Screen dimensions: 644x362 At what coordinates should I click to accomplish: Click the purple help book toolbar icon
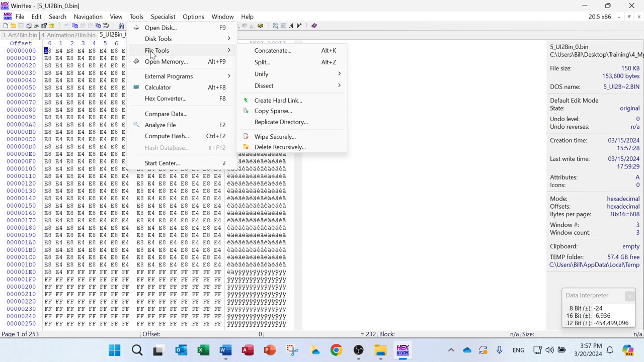tap(314, 26)
